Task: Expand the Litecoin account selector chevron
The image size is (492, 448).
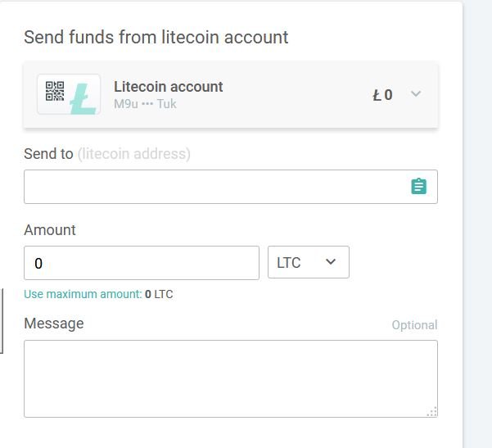Action: click(x=416, y=93)
